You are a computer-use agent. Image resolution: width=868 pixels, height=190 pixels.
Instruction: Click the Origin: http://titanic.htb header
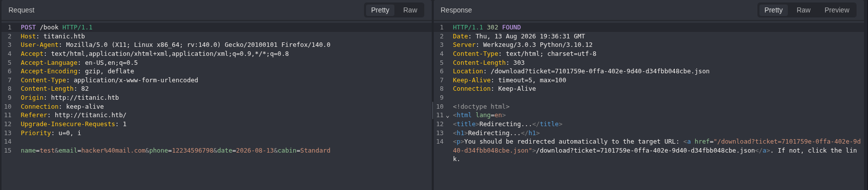[x=70, y=98]
